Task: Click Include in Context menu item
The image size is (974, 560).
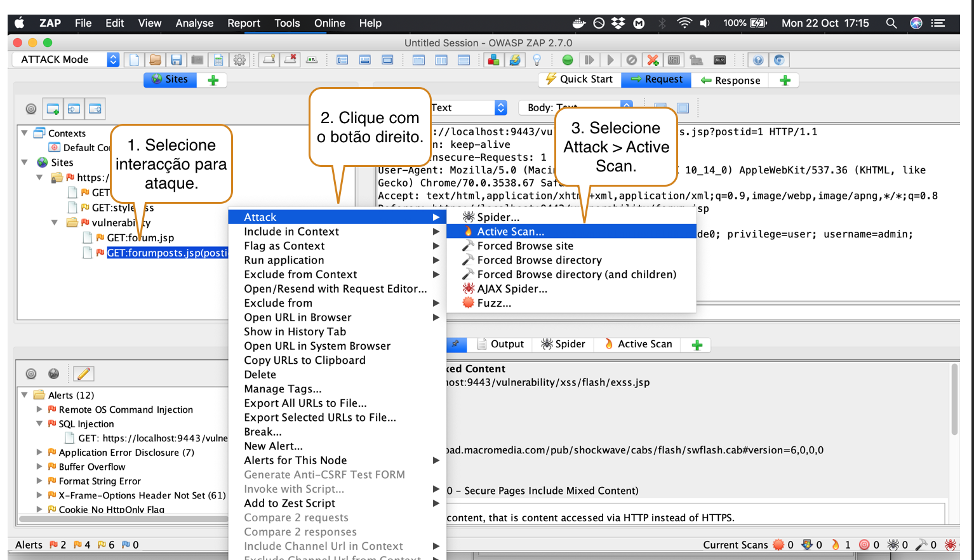Action: (337, 231)
